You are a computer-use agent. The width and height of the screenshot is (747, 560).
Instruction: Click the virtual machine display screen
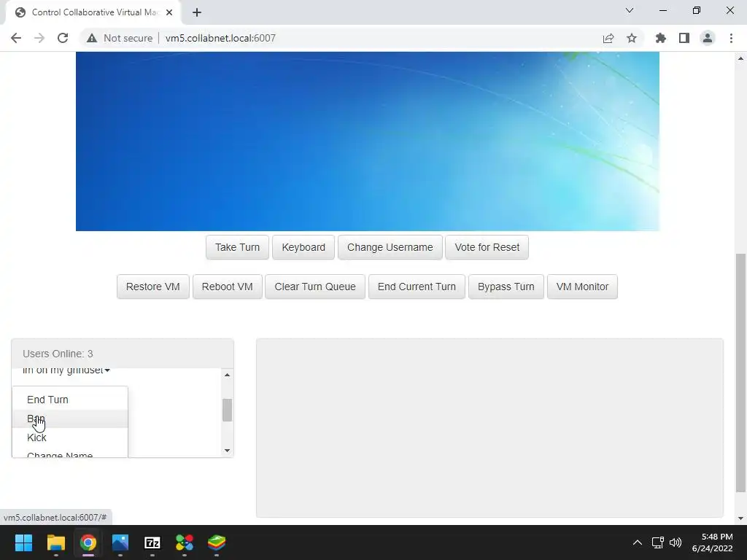point(368,141)
